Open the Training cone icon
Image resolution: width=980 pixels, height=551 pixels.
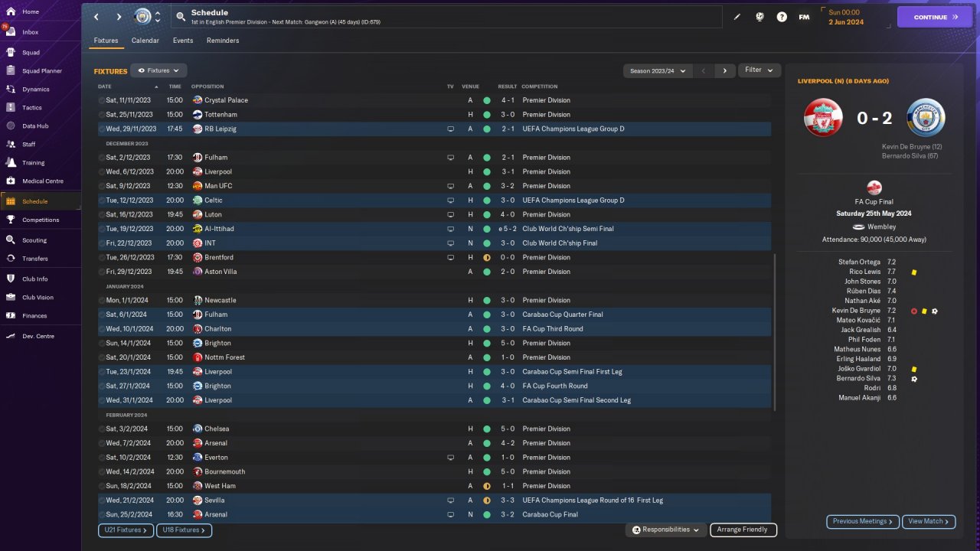(x=11, y=162)
